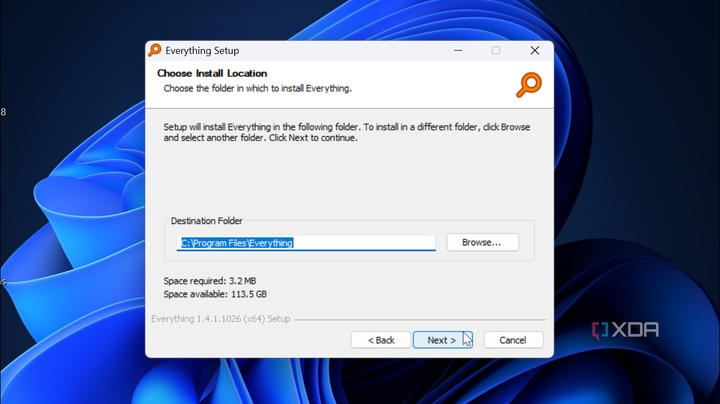Click the "Choose Install Location" heading
The image size is (720, 404).
click(212, 73)
